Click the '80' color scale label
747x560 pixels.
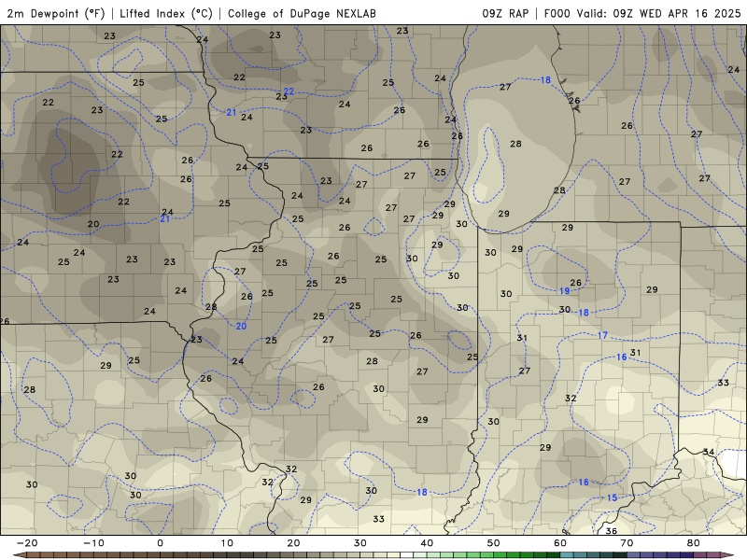[694, 543]
